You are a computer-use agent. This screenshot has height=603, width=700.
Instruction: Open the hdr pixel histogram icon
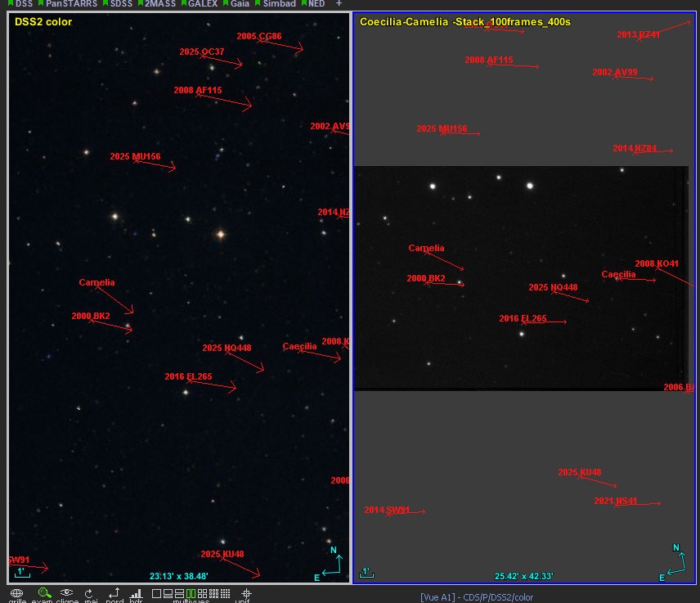136,593
